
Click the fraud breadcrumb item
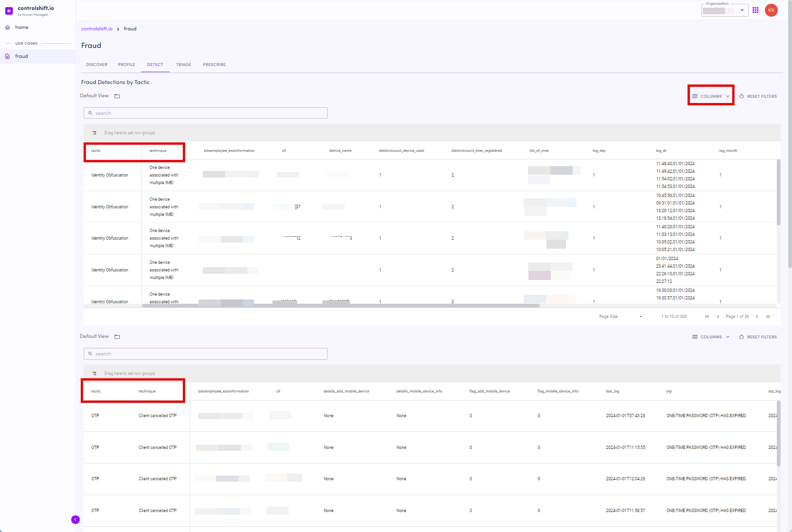[130, 29]
